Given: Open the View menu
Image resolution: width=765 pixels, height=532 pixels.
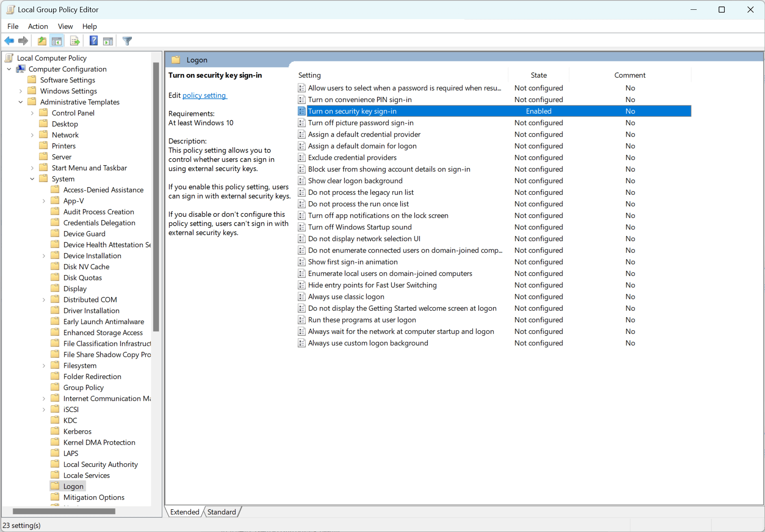Looking at the screenshot, I should pyautogui.click(x=65, y=26).
